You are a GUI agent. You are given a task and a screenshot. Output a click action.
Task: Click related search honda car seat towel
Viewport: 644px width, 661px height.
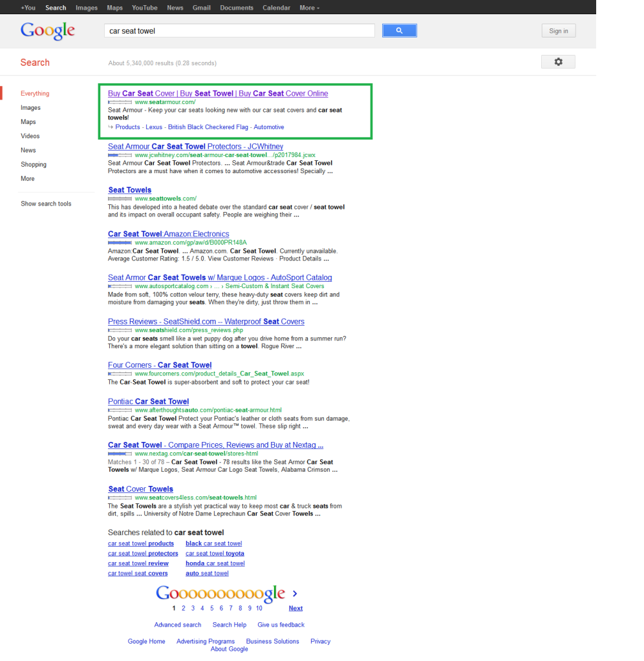pos(215,563)
